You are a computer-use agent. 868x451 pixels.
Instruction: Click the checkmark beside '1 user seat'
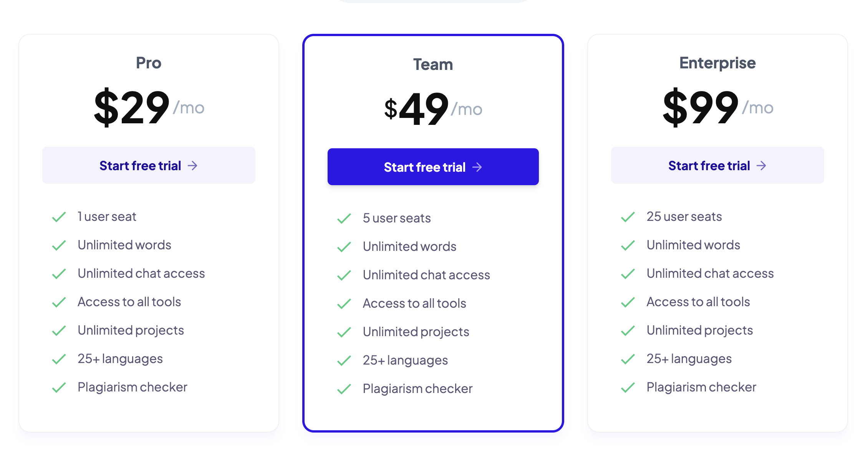tap(59, 217)
